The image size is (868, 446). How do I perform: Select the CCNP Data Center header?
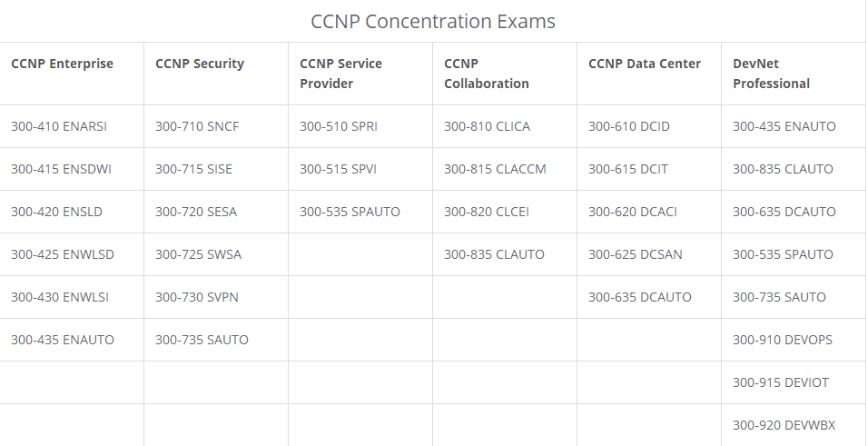click(645, 64)
